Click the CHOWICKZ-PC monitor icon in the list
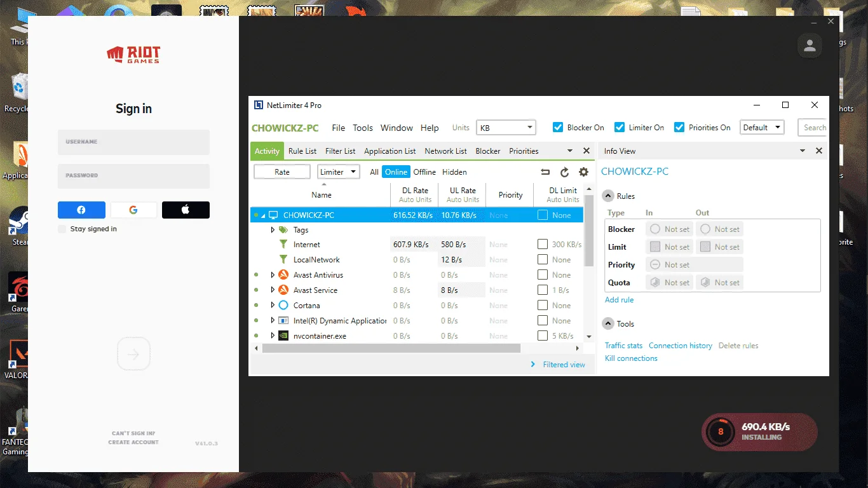The height and width of the screenshot is (488, 868). pyautogui.click(x=274, y=215)
